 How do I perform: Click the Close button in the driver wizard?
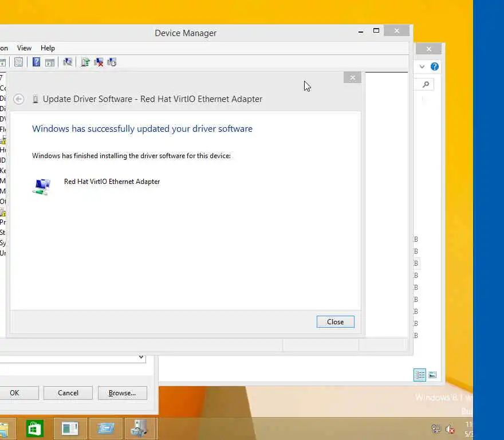click(335, 321)
